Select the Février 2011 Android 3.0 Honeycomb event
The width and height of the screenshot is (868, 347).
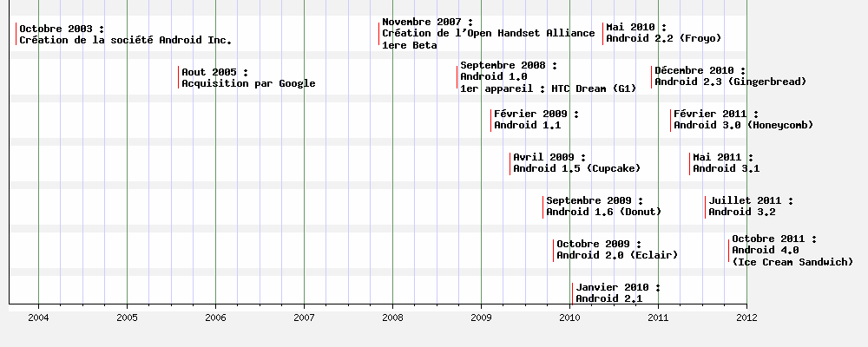743,119
